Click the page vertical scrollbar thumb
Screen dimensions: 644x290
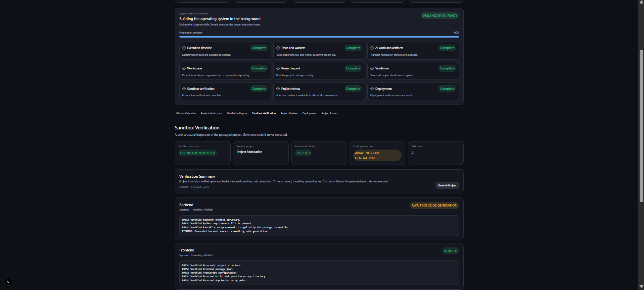(x=641, y=126)
